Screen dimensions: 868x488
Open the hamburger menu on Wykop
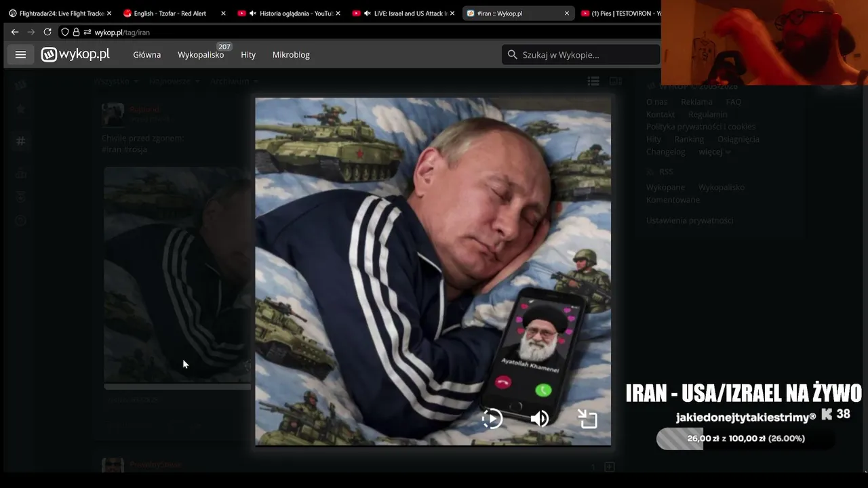pyautogui.click(x=20, y=55)
